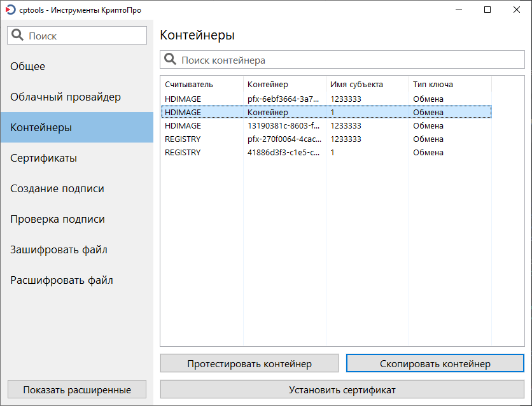Select REGISTRY container 41886d3f-c1e5 row
This screenshot has height=406, width=532.
coord(283,152)
